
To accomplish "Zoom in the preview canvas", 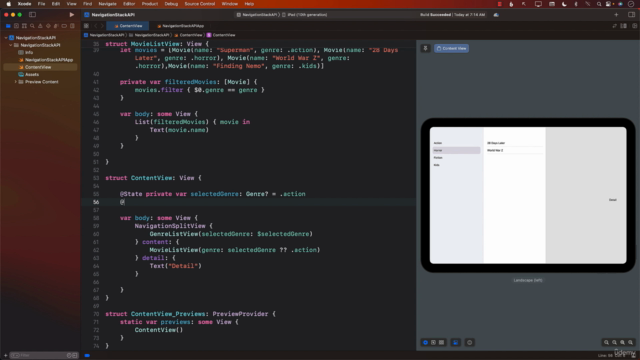I will (x=631, y=342).
